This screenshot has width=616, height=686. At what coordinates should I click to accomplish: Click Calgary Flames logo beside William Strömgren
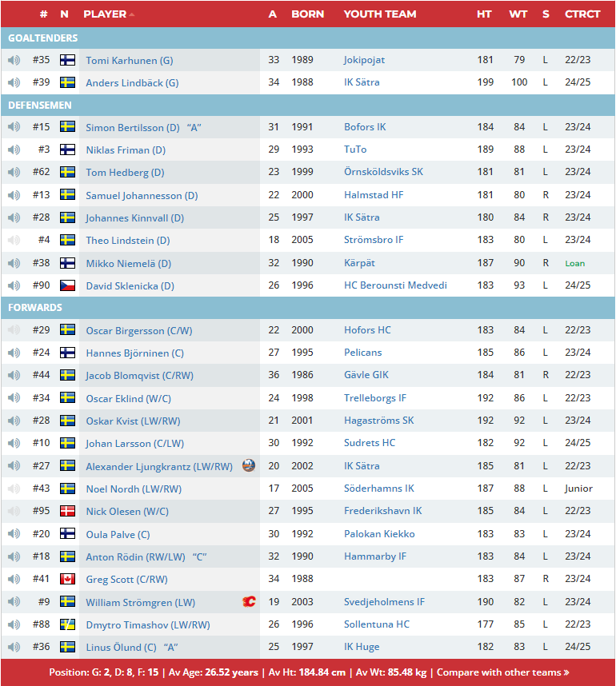249,602
